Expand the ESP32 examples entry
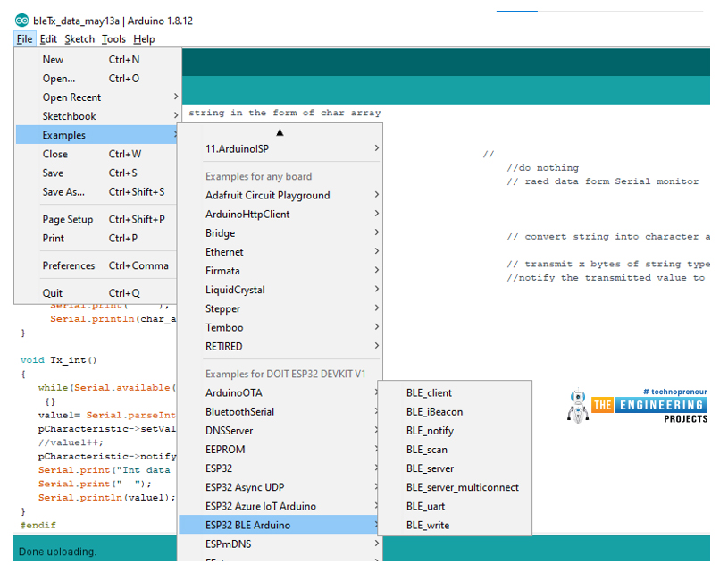The height and width of the screenshot is (573, 728). click(280, 468)
